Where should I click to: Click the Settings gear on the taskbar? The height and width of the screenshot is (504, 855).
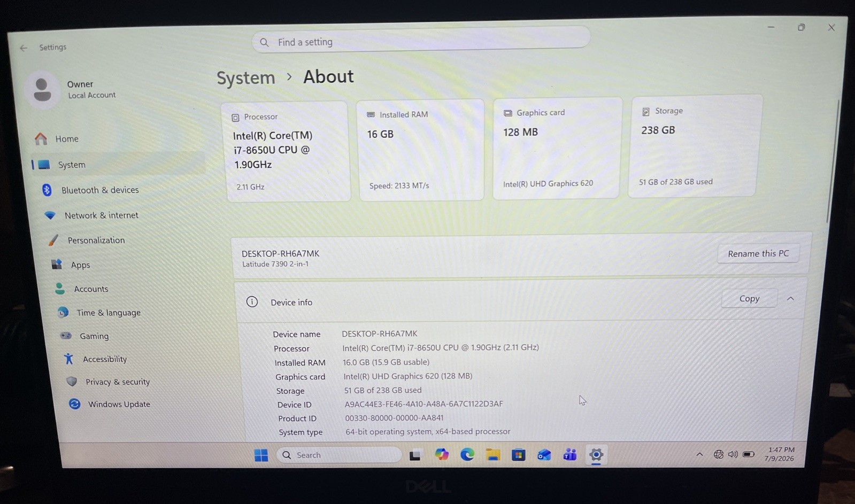[x=596, y=455]
